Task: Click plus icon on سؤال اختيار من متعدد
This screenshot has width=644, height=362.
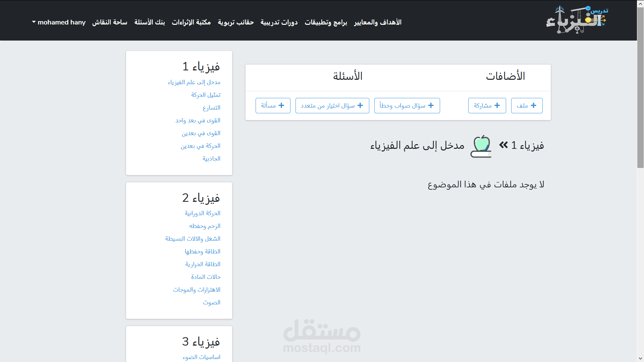Action: click(x=360, y=106)
